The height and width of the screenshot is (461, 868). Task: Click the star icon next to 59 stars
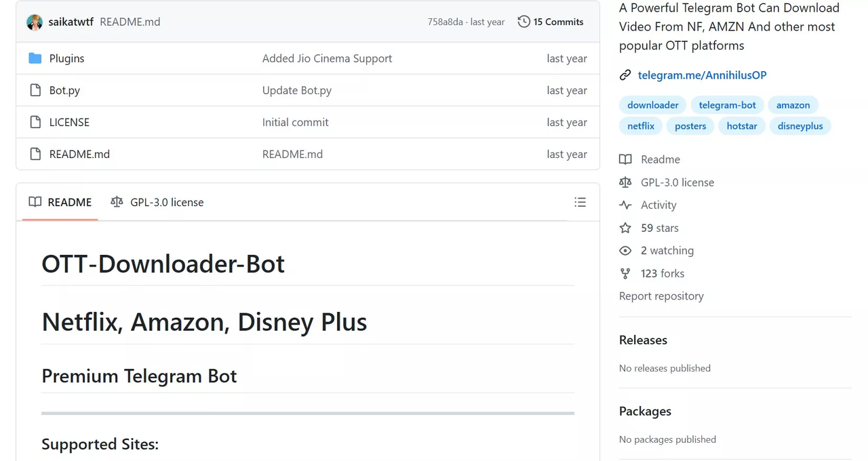[x=625, y=228]
